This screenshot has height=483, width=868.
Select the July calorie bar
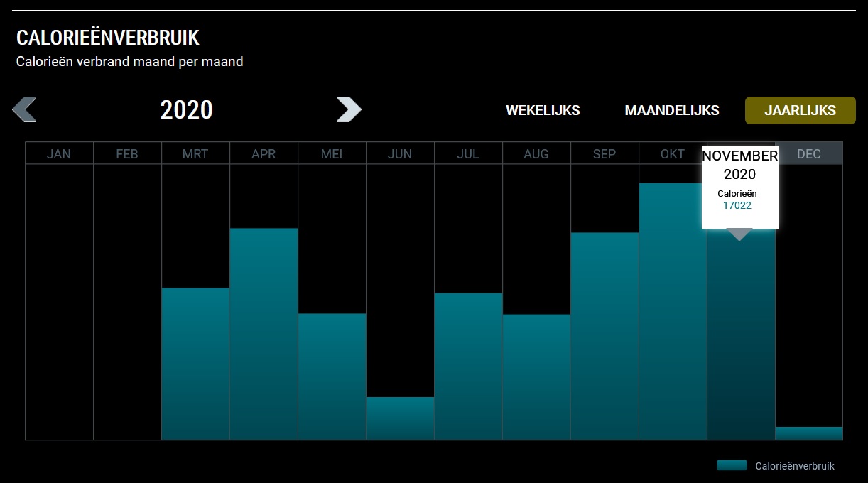(468, 367)
